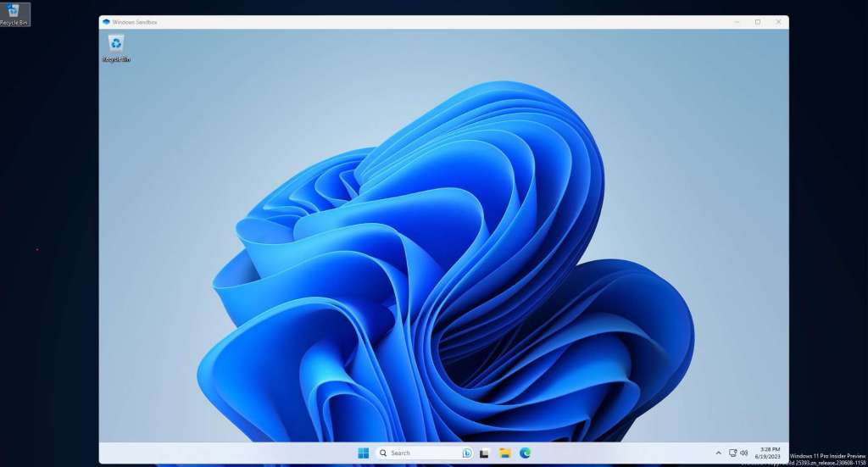Image resolution: width=868 pixels, height=467 pixels.
Task: Click the Windows Sandbox title bar icon
Action: (106, 22)
